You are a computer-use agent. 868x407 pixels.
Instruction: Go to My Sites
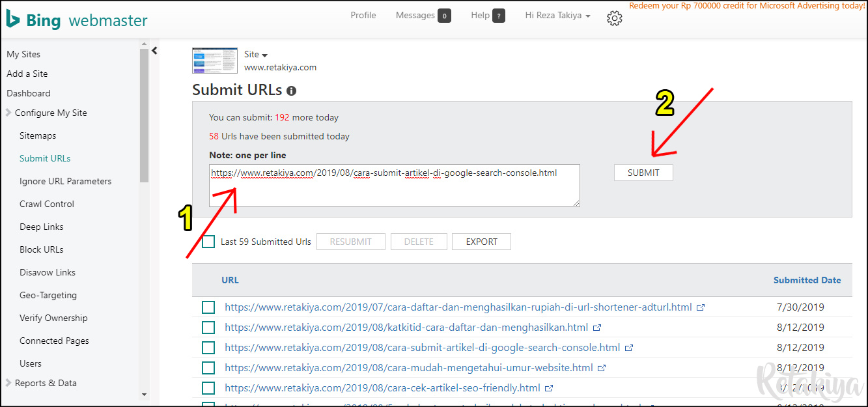coord(23,54)
